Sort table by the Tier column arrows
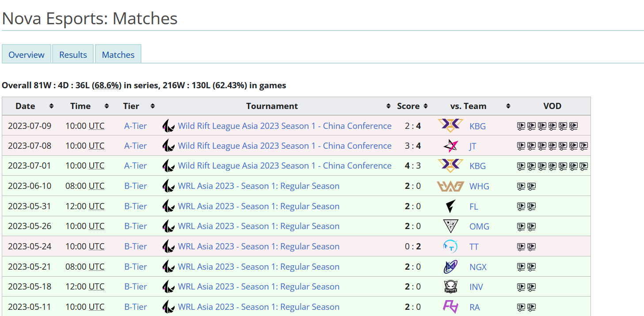 pyautogui.click(x=152, y=106)
